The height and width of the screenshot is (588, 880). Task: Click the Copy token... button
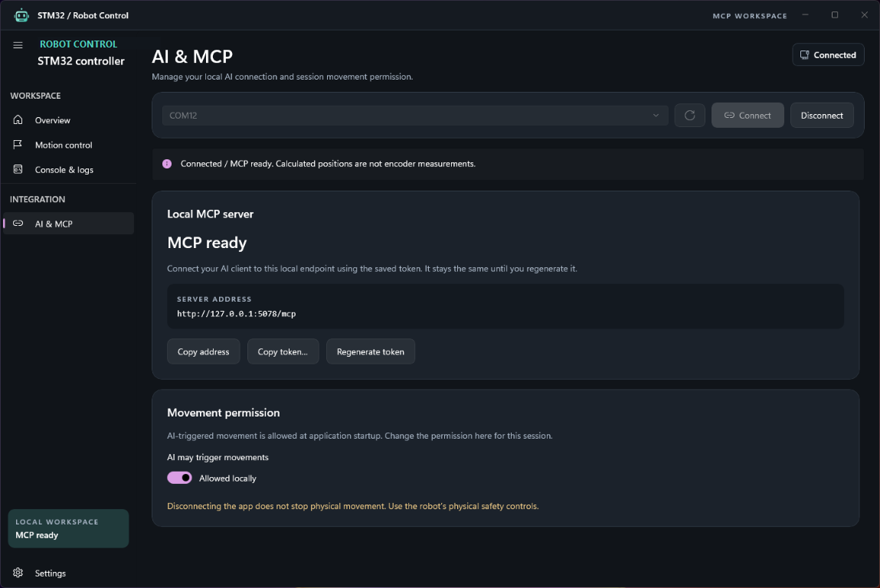283,351
